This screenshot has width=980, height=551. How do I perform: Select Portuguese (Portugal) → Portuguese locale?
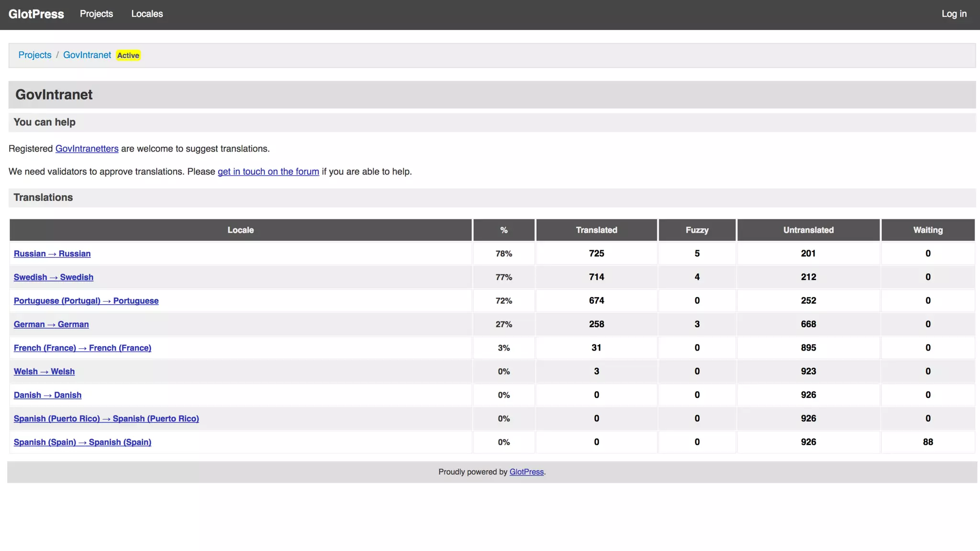point(86,301)
